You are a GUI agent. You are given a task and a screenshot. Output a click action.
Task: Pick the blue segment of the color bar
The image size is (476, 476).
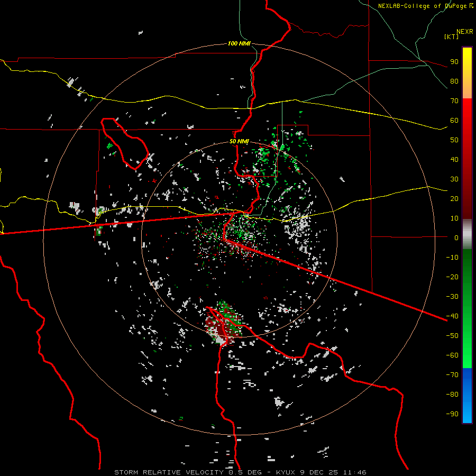point(467,396)
